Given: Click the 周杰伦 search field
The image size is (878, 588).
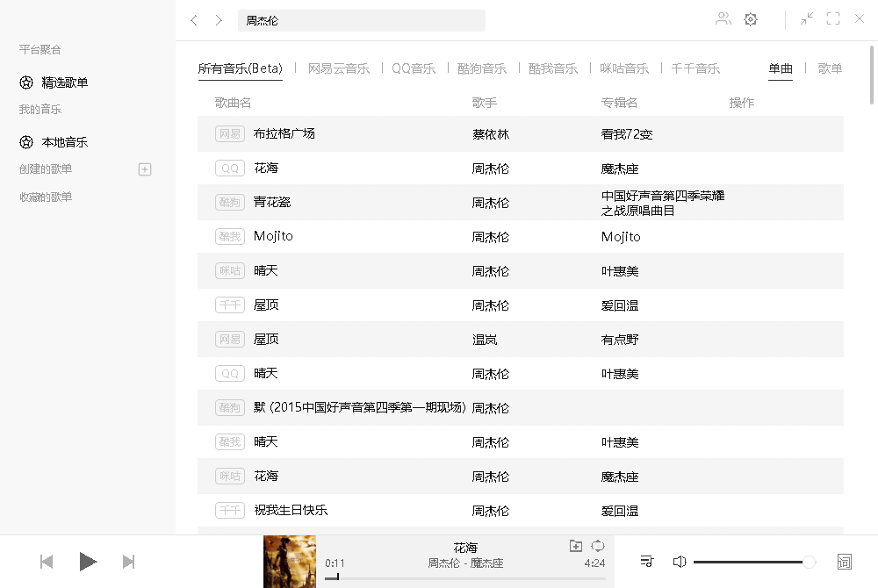Looking at the screenshot, I should [x=362, y=20].
